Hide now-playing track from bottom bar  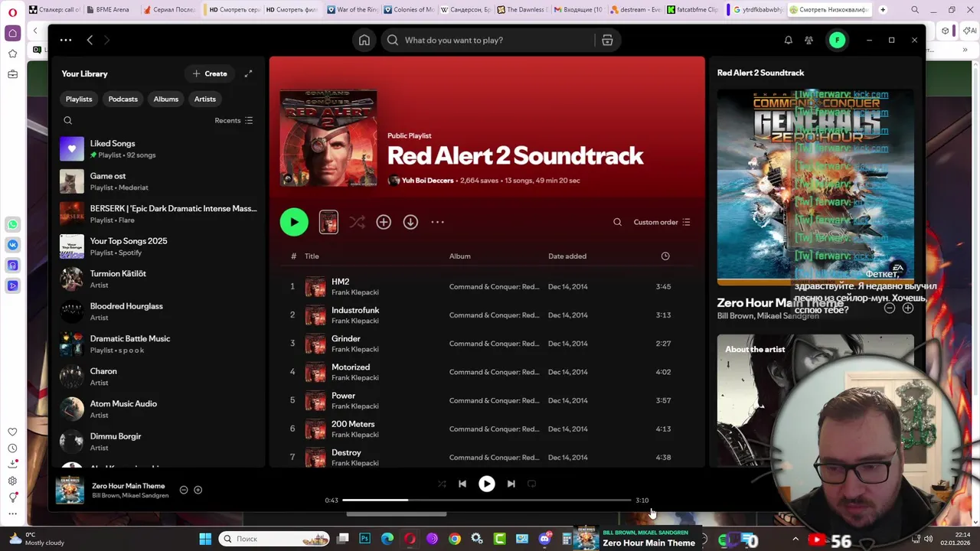(184, 490)
